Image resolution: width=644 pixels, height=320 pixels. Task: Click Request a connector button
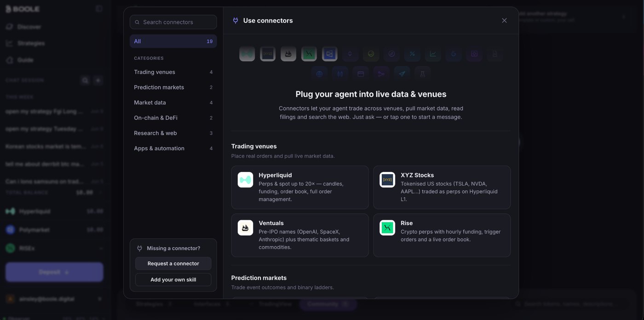[x=173, y=263]
